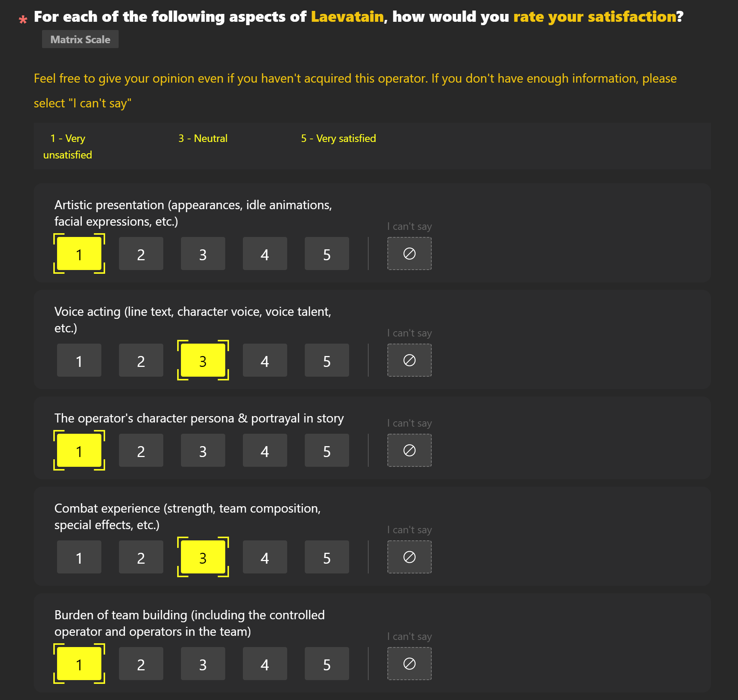Click the Matrix Scale label
The height and width of the screenshot is (700, 738).
coord(80,39)
